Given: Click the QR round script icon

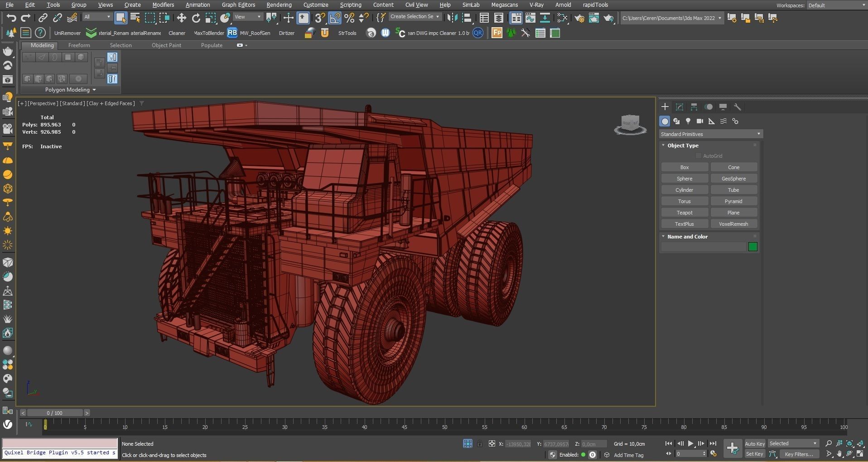Looking at the screenshot, I should coord(478,33).
